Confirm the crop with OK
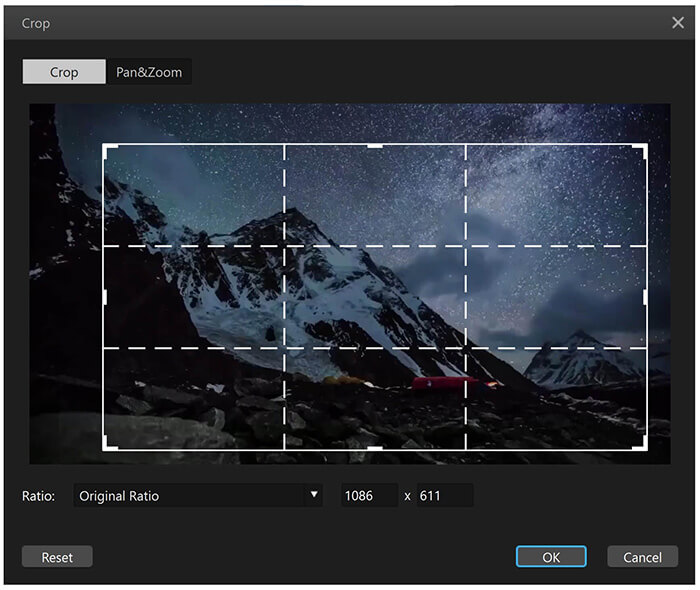 (x=551, y=557)
